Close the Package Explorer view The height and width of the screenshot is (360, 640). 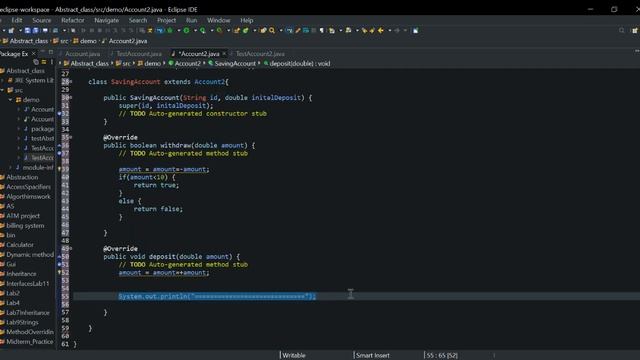33,53
